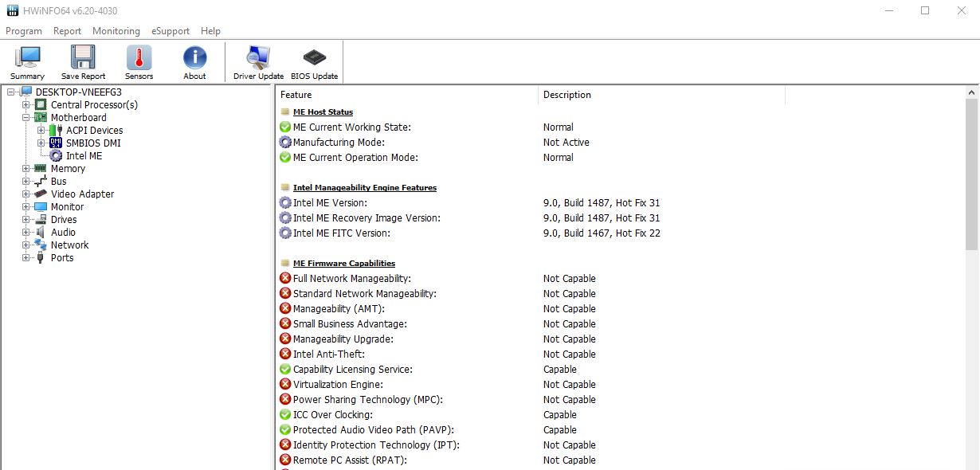Click the SMBIOS DMI icon
980x470 pixels.
click(x=56, y=143)
